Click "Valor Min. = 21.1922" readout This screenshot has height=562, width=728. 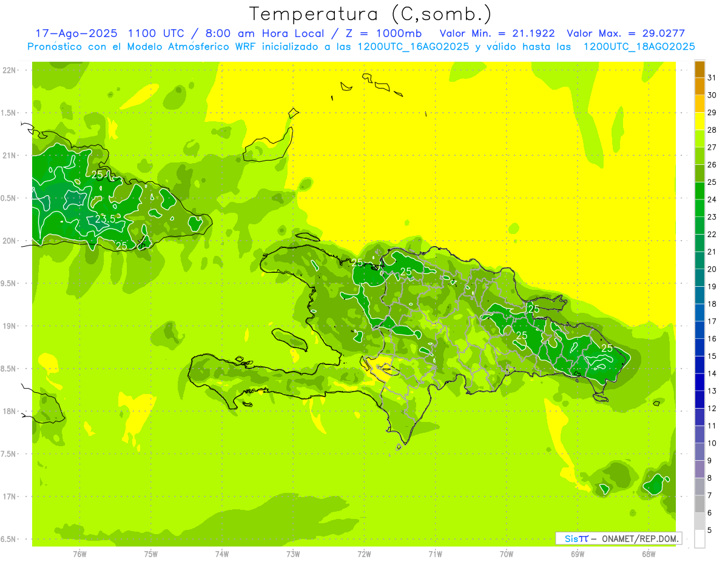coord(497,33)
